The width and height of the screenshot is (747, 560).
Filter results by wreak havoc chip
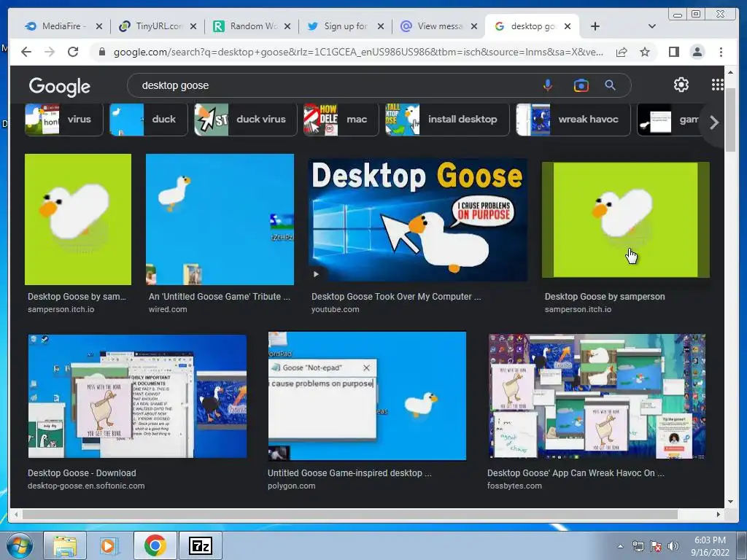[x=573, y=120]
